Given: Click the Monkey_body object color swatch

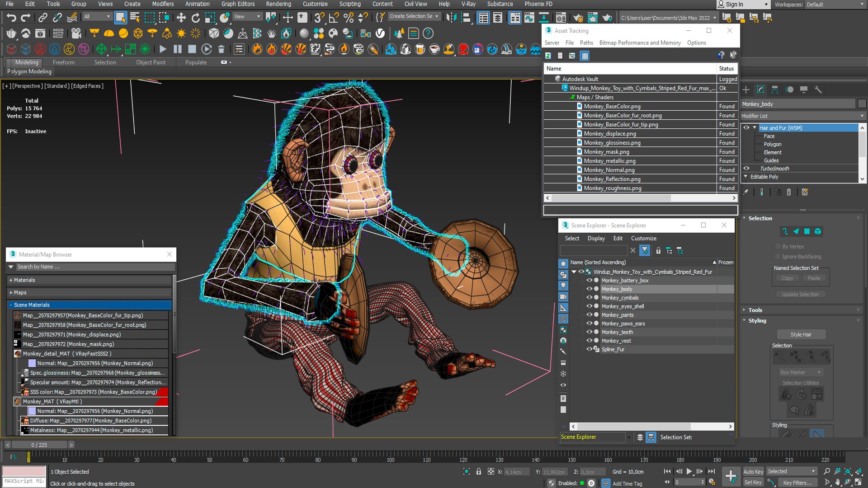Looking at the screenshot, I should click(862, 104).
